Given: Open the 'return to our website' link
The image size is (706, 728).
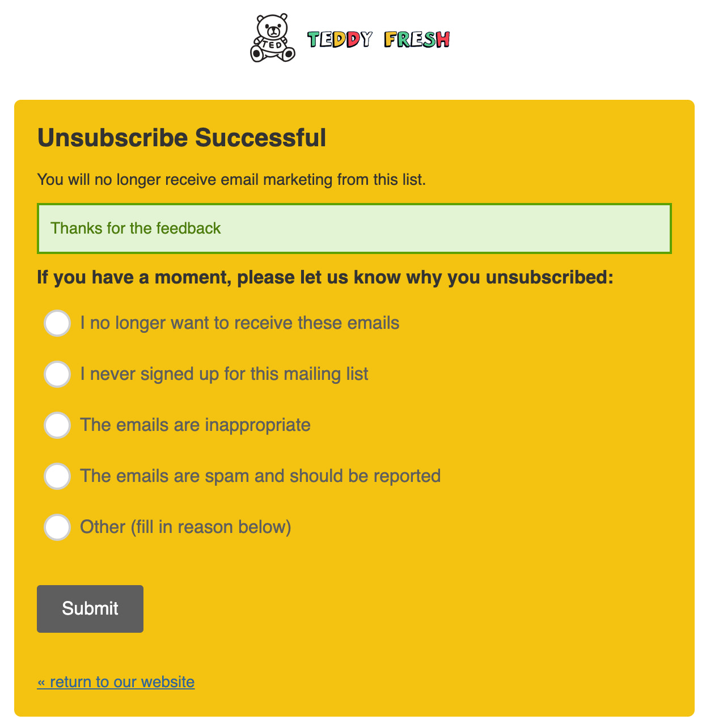Looking at the screenshot, I should coord(116,682).
